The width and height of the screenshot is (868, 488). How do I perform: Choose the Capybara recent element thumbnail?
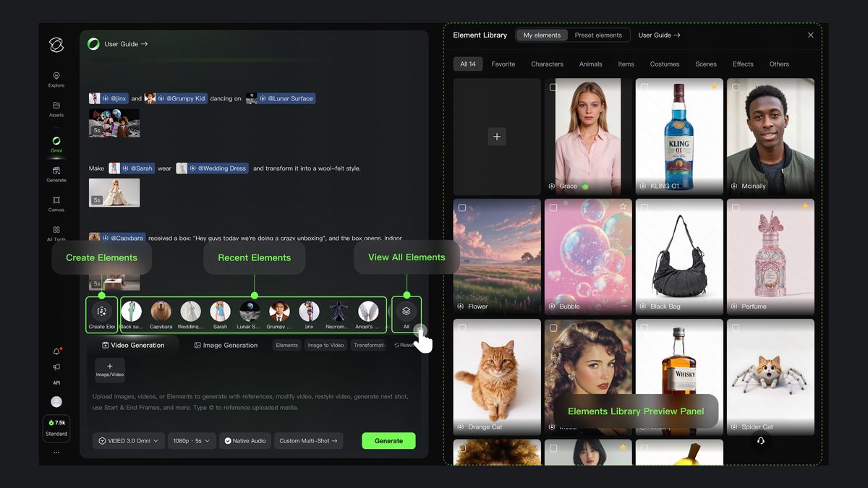click(161, 312)
